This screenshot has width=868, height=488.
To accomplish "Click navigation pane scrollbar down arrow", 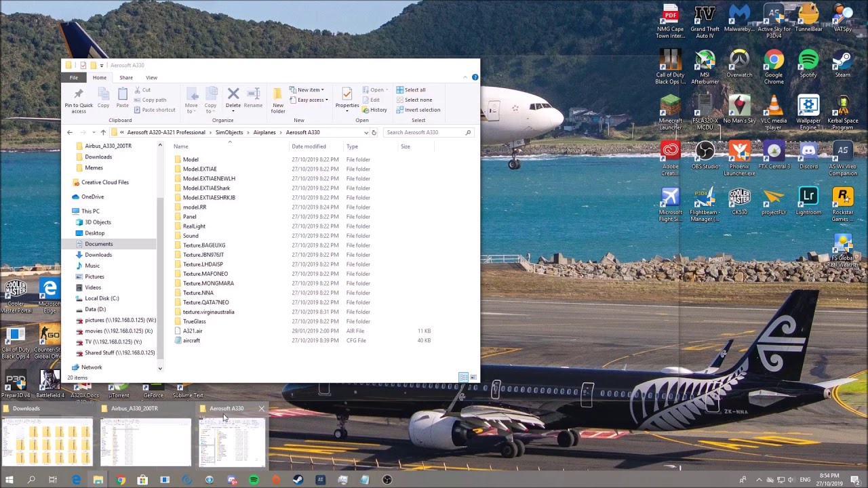I will tap(160, 368).
